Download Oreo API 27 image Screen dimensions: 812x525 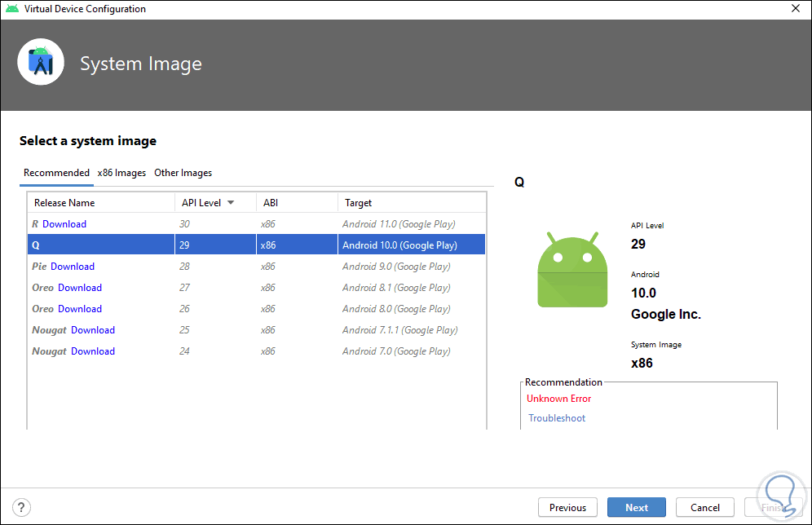80,288
